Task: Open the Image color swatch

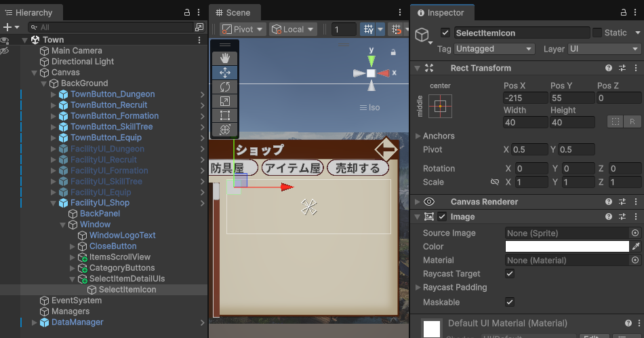Action: [x=567, y=246]
